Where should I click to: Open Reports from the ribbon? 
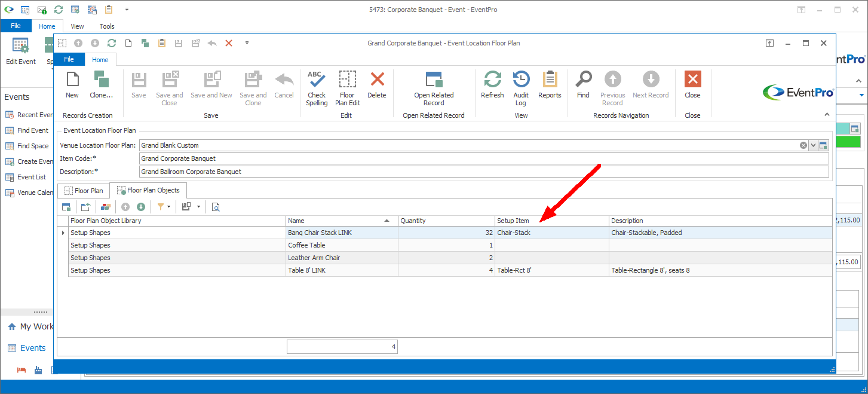point(550,85)
